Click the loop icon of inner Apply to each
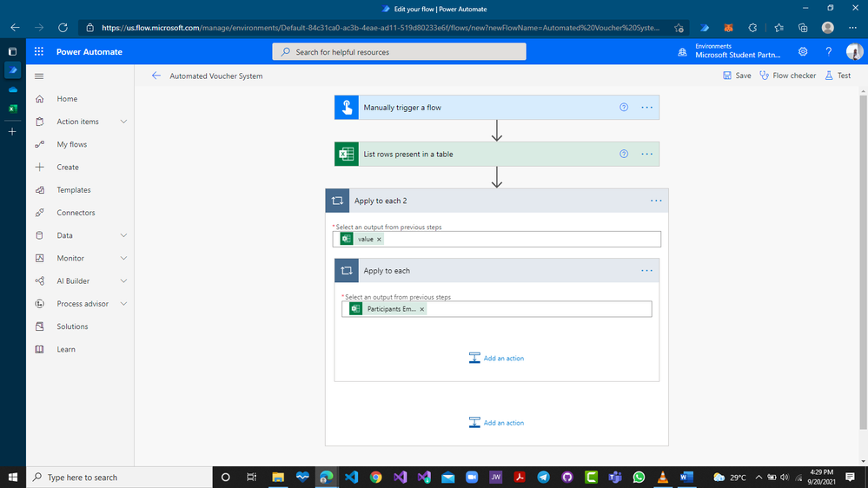Viewport: 868px width, 488px height. [x=347, y=271]
